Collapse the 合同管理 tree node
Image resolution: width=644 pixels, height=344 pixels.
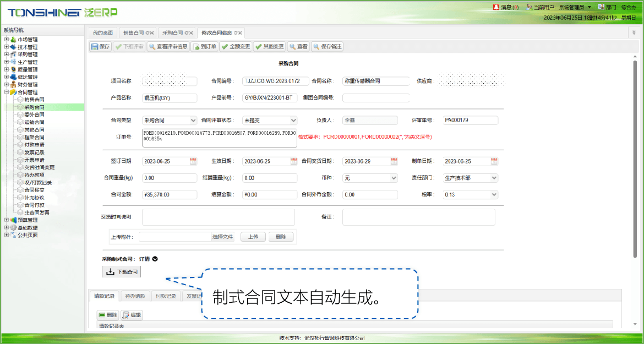coord(7,92)
